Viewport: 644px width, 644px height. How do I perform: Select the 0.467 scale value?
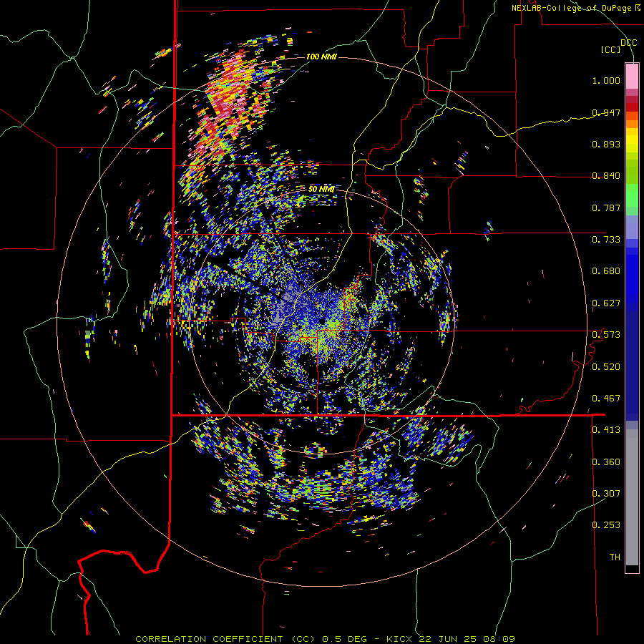tap(606, 398)
